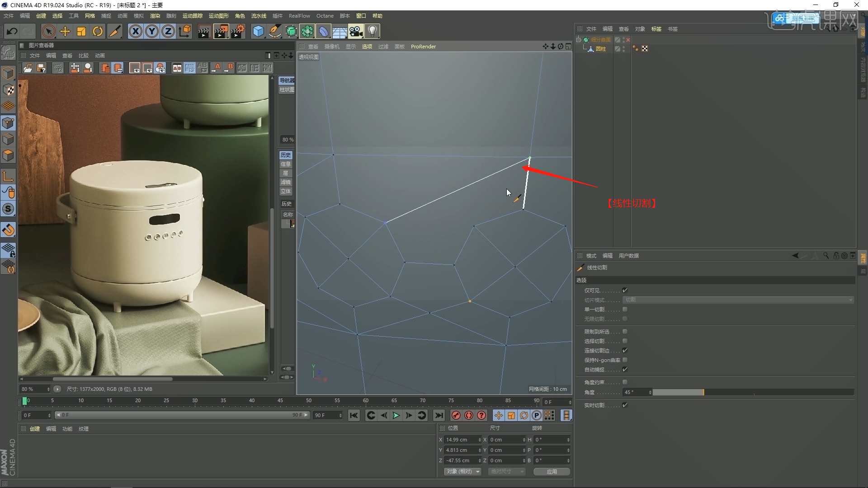
Task: Switch to Make Editable mode icon
Action: tap(8, 53)
